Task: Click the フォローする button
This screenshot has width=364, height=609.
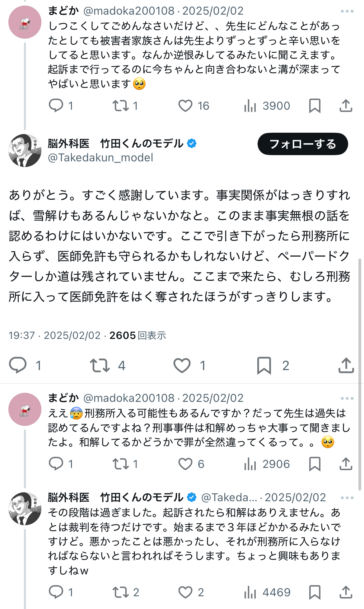Action: 302,144
